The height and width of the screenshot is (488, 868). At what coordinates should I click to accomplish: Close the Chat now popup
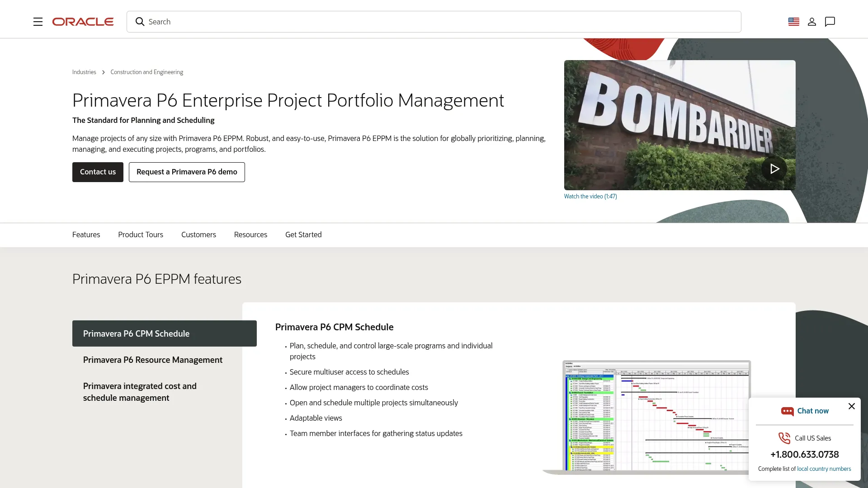852,406
